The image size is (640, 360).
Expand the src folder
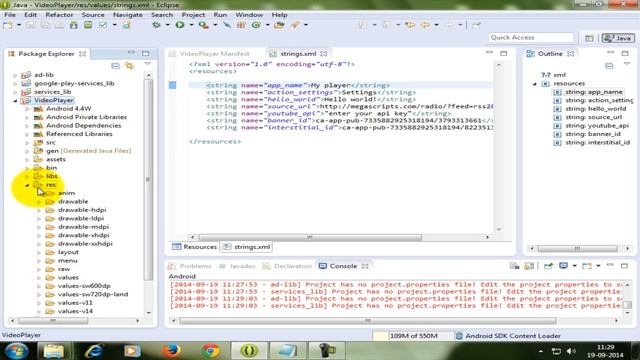tap(27, 143)
